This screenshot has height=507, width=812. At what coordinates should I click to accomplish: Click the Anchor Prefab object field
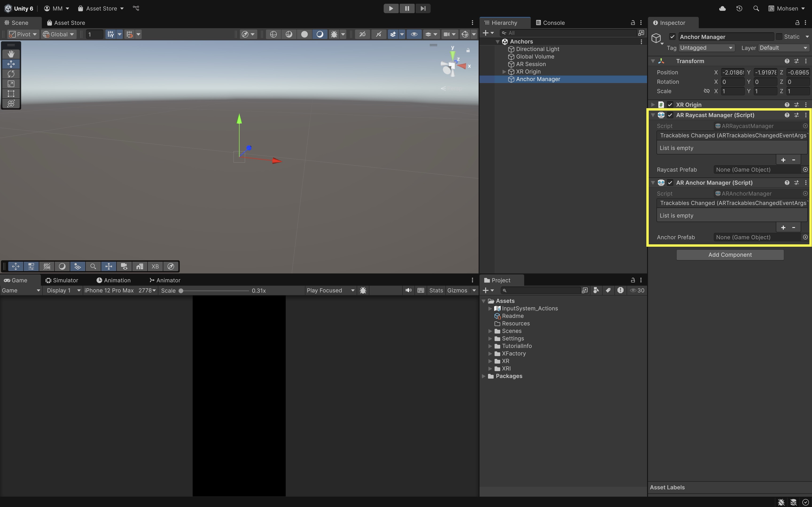[x=757, y=237]
